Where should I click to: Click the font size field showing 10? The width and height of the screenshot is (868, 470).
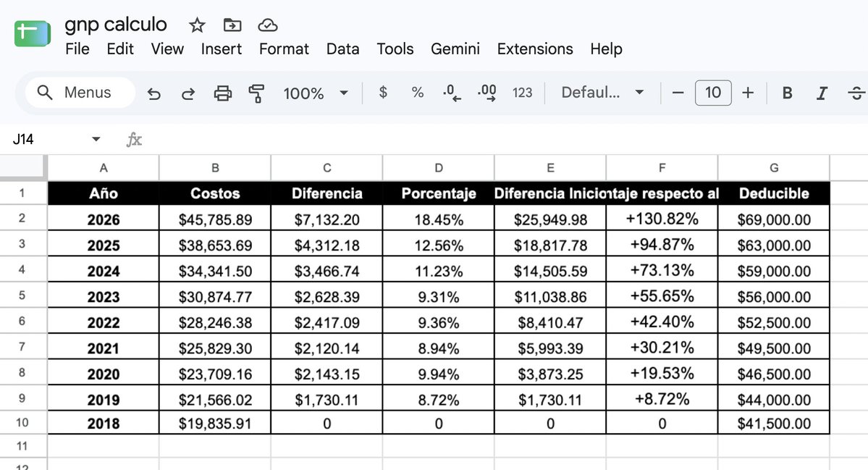713,93
